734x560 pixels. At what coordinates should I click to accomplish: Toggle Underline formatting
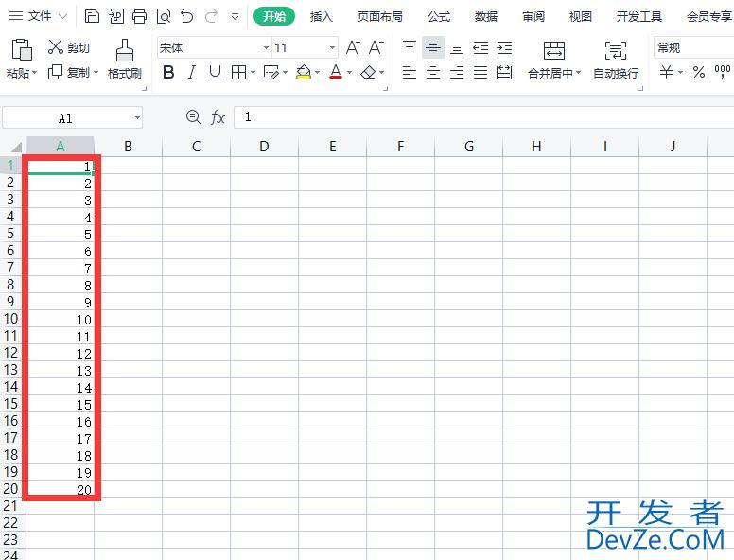coord(215,73)
